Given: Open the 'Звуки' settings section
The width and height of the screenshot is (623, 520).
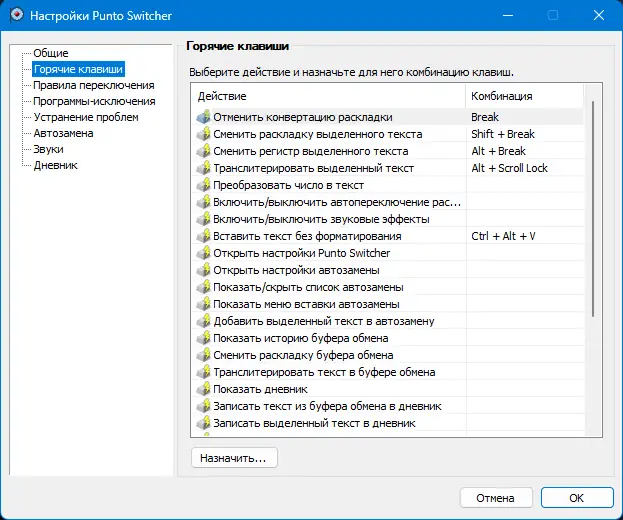Looking at the screenshot, I should (48, 149).
